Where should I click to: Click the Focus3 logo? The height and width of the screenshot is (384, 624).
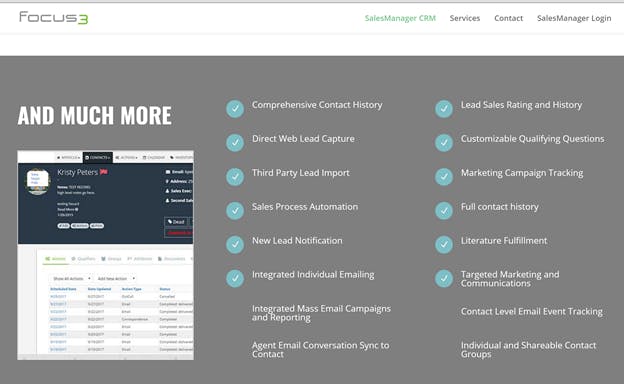(x=54, y=18)
